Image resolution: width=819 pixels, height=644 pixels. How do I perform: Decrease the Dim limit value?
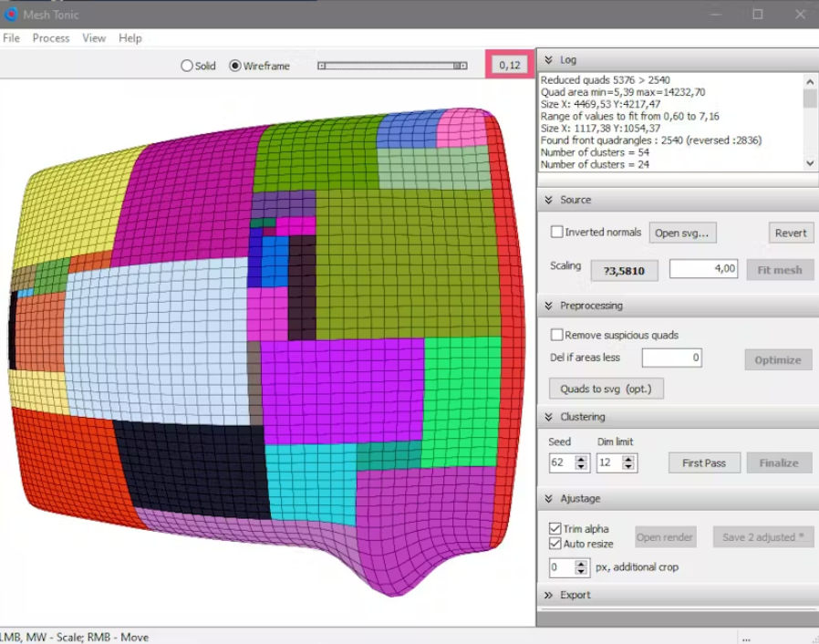coord(628,467)
